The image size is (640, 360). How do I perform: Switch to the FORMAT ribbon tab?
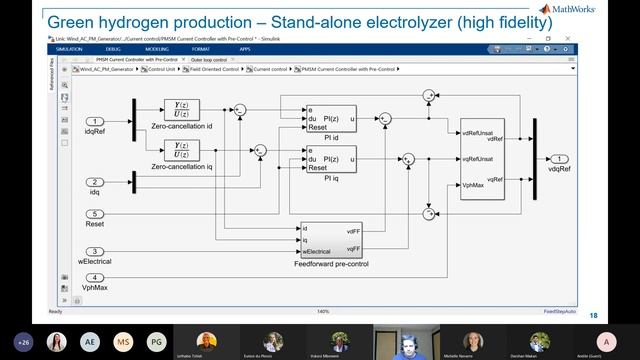coord(201,49)
